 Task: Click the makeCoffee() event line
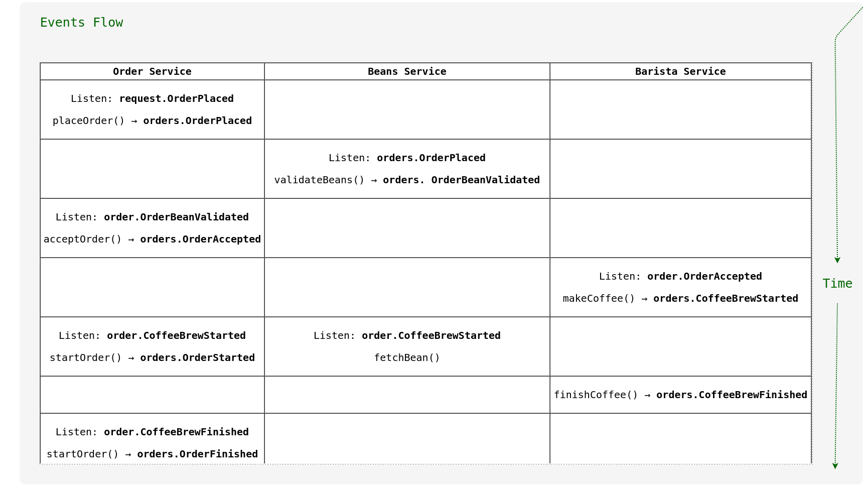pos(680,298)
